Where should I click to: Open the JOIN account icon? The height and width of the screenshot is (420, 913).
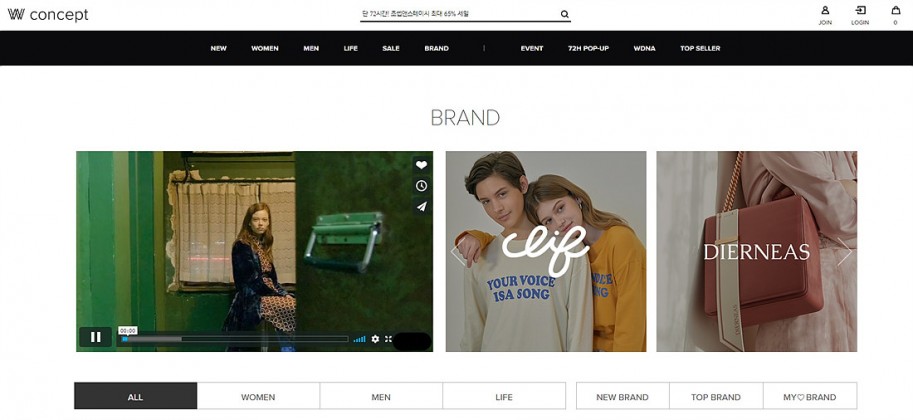click(825, 15)
